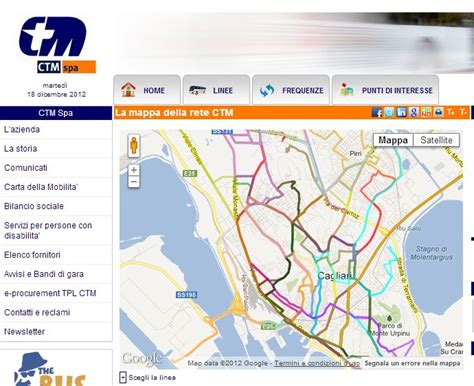
Task: Click the print icon in orange bar
Action: [x=438, y=112]
